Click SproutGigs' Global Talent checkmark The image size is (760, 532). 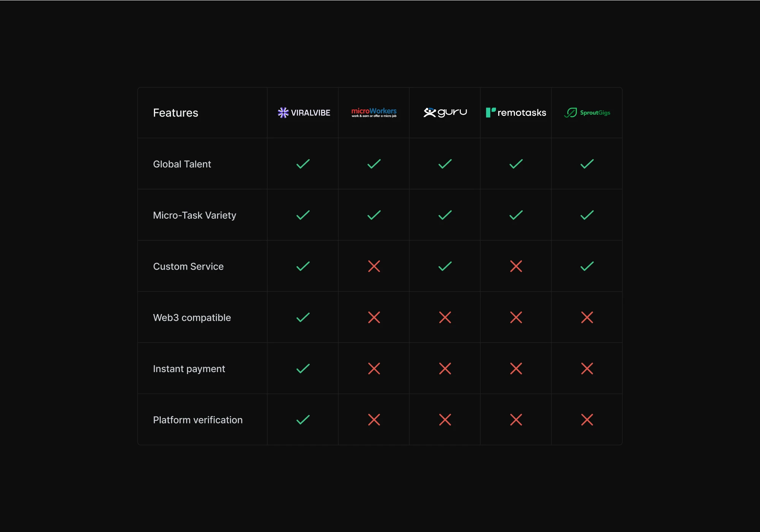pos(587,164)
